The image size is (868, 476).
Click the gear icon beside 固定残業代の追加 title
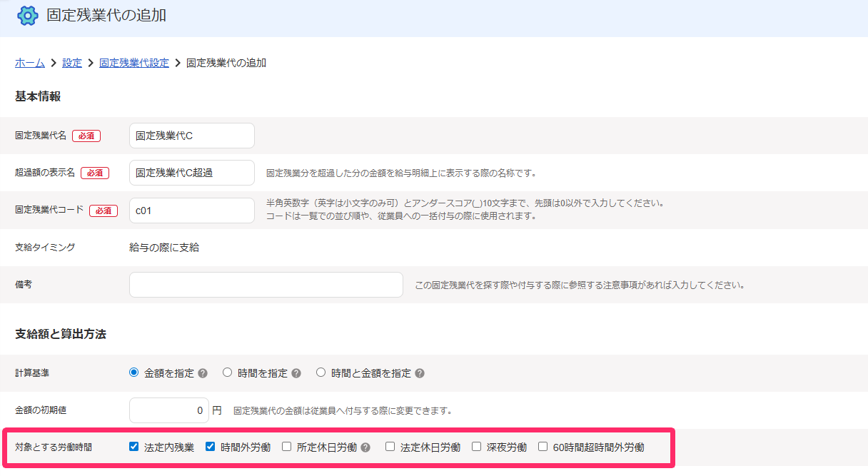click(27, 15)
